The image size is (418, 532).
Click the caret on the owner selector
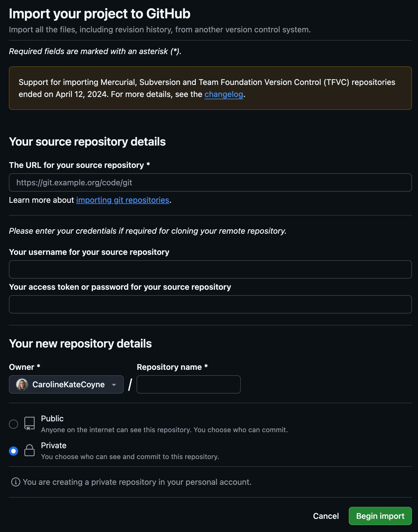(114, 384)
